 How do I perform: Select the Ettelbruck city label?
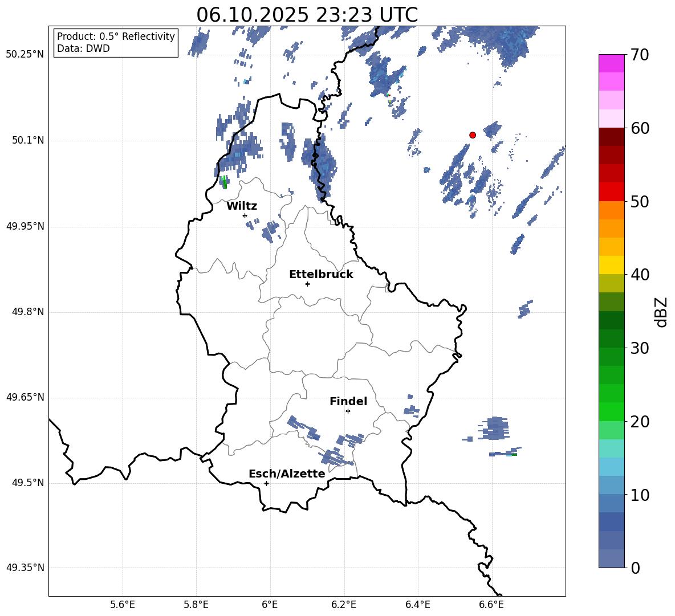point(321,275)
